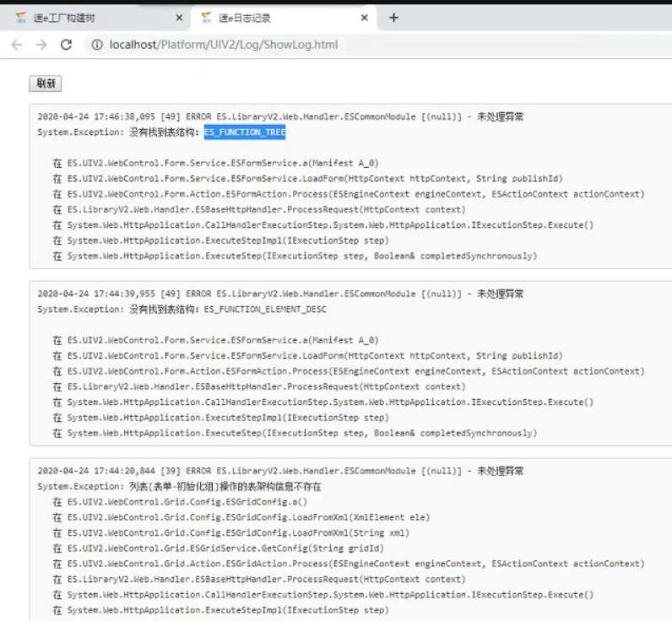
Task: Click the 列表[表单-初始化组] exception message line
Action: click(x=179, y=487)
